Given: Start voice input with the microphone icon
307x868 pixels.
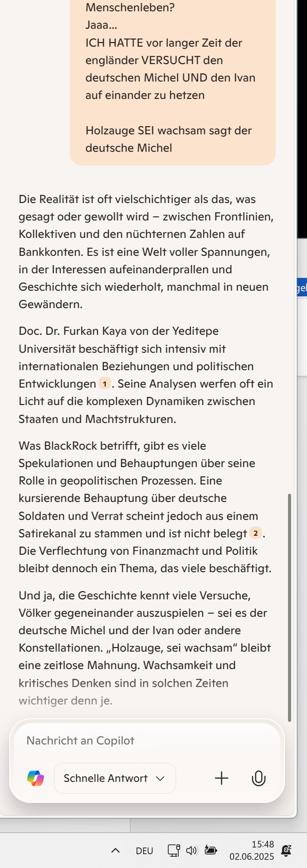Looking at the screenshot, I should click(x=259, y=778).
